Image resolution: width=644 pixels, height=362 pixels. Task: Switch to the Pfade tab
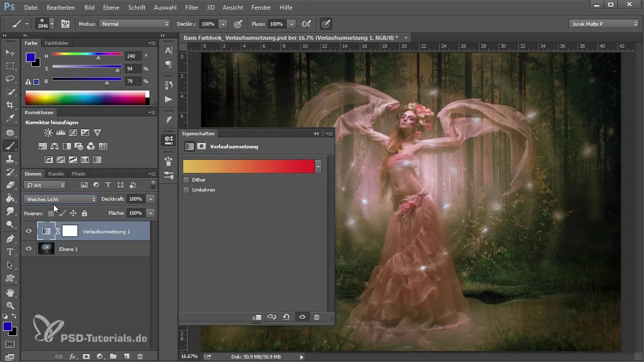click(x=78, y=173)
